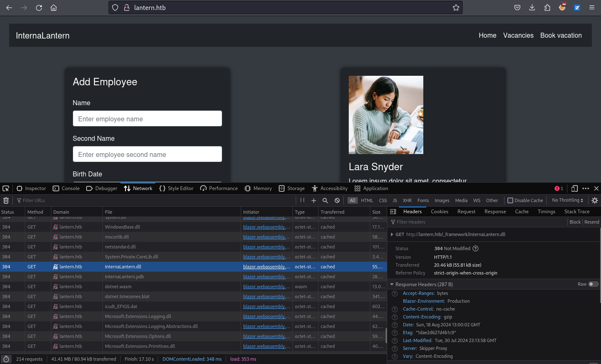Click the browser forward arrow
Viewport: 601px width, 364px height.
(24, 7)
